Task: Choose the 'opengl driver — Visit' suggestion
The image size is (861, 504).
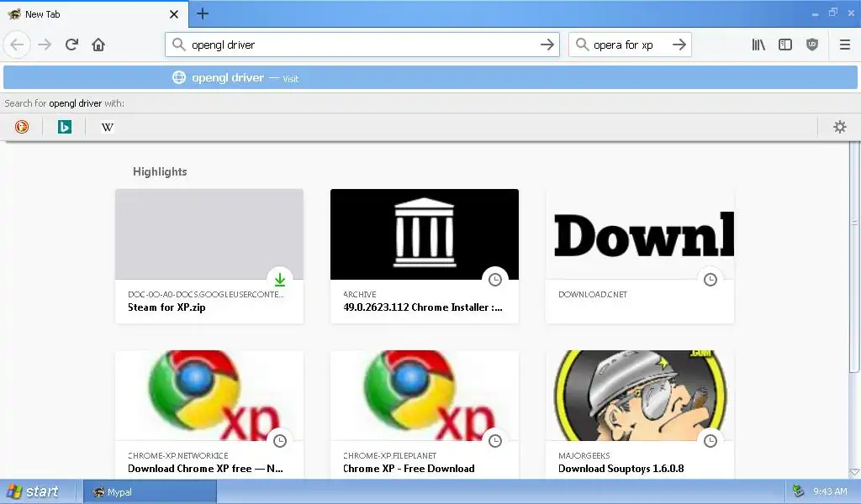Action: pyautogui.click(x=430, y=78)
